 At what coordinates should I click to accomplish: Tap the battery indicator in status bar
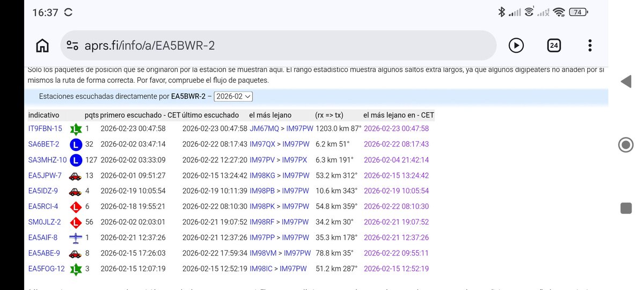point(579,12)
